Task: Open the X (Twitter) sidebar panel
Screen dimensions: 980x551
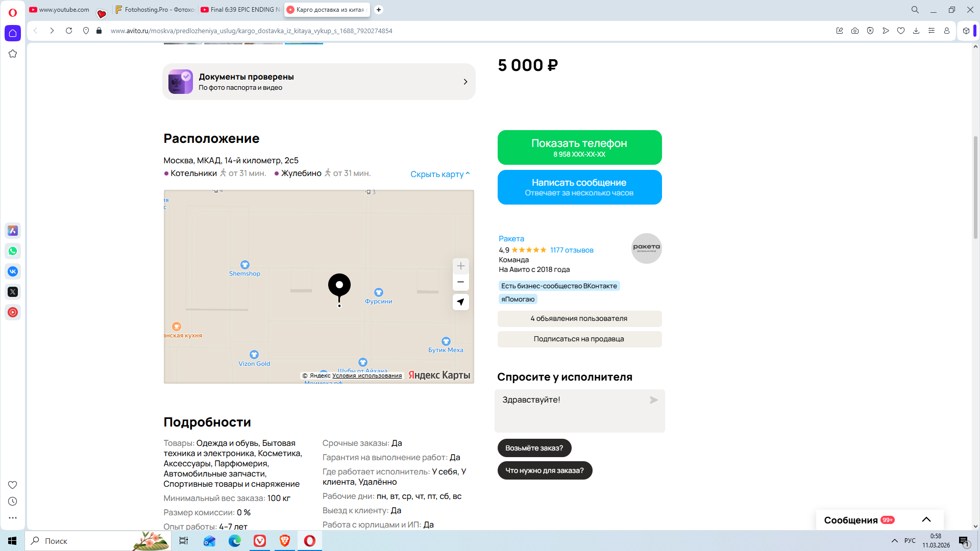Action: 13,292
